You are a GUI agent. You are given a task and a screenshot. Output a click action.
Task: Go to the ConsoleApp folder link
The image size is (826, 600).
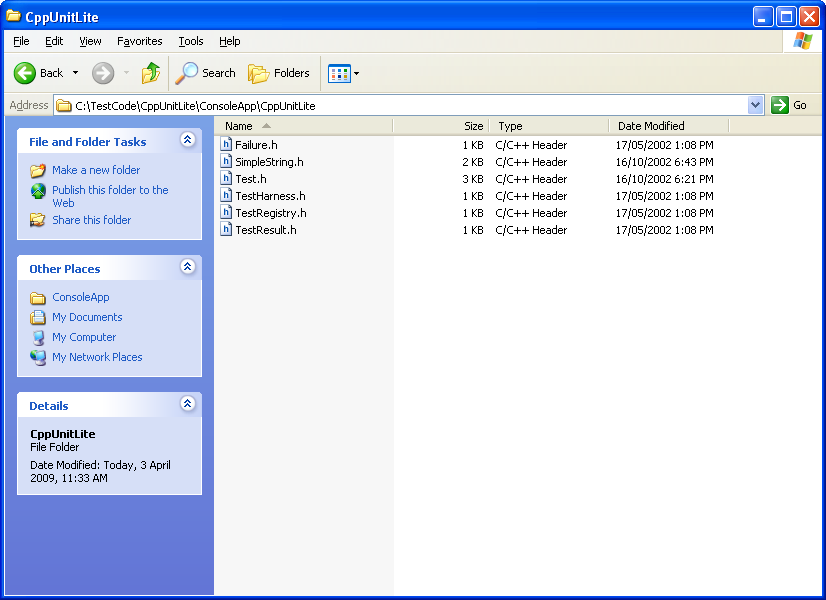81,297
